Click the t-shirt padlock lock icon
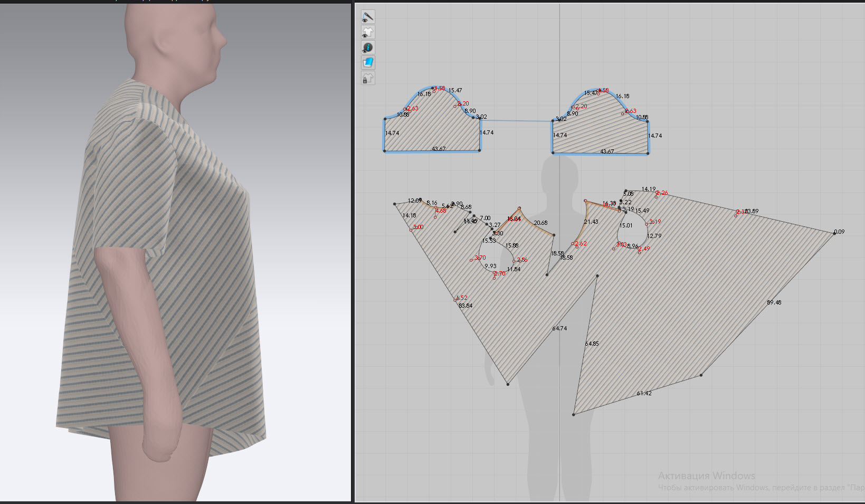 point(368,78)
